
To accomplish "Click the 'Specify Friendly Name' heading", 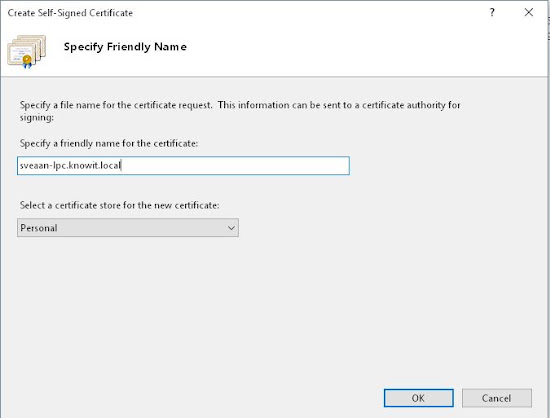I will coord(125,47).
